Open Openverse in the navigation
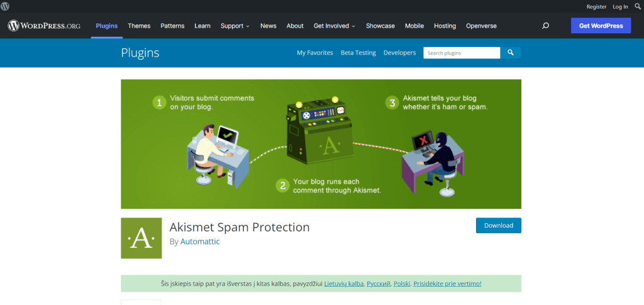Viewport: 644px width, 305px height. 481,26
